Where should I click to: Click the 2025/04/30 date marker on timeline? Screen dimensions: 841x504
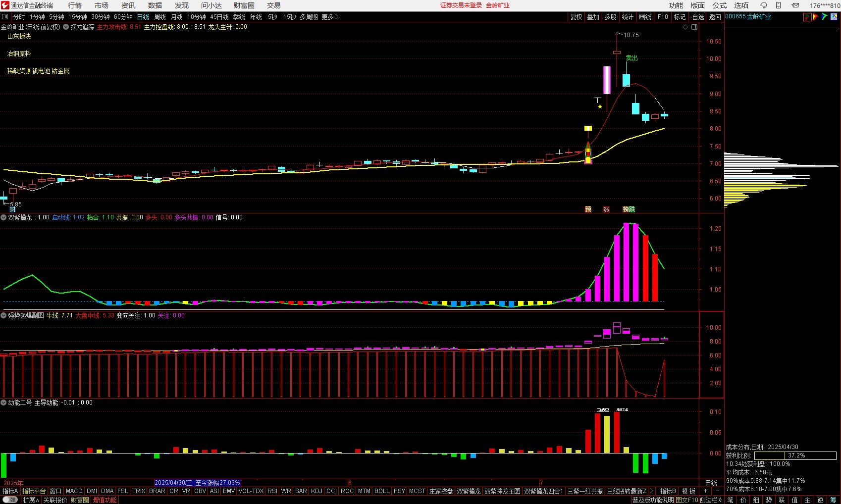pos(197,483)
